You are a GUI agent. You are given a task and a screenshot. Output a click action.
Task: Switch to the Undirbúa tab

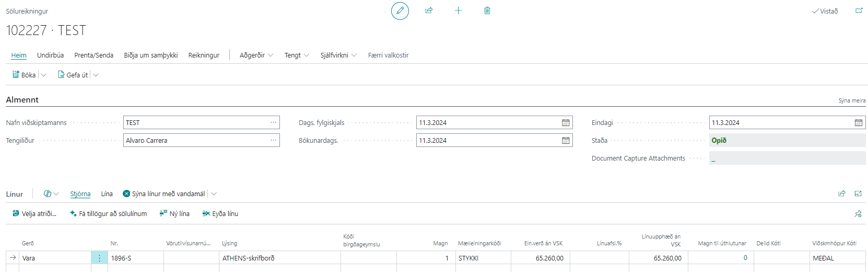pos(50,55)
